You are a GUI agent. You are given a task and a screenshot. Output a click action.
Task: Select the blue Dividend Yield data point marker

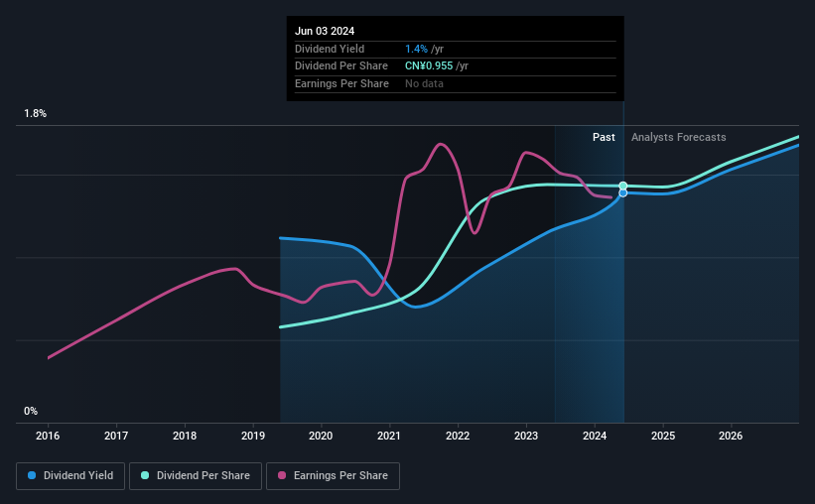pyautogui.click(x=623, y=193)
